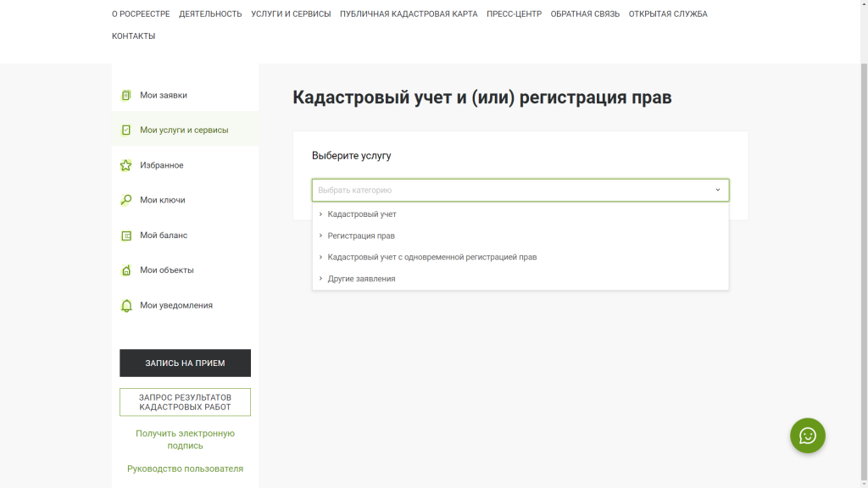The height and width of the screenshot is (488, 868).
Task: Click the star icon next to Избранное
Action: coord(126,165)
